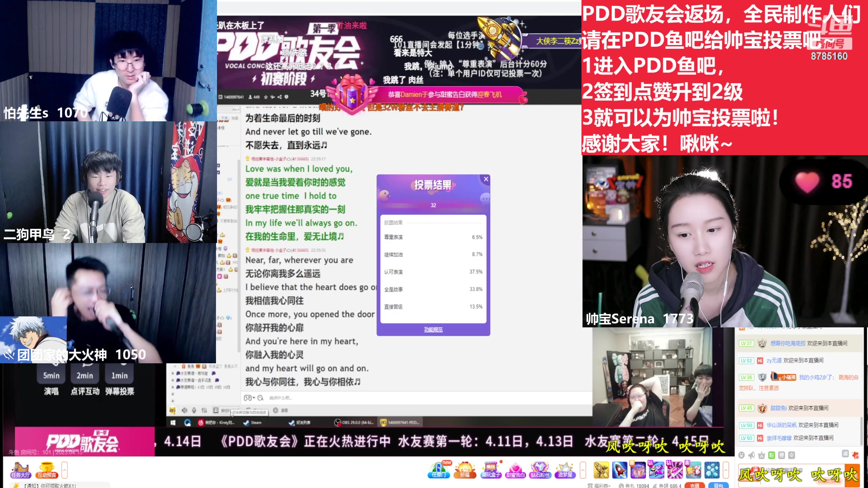Open the emoji picker in chat panel
Screen dimensions: 868x488
click(x=742, y=455)
